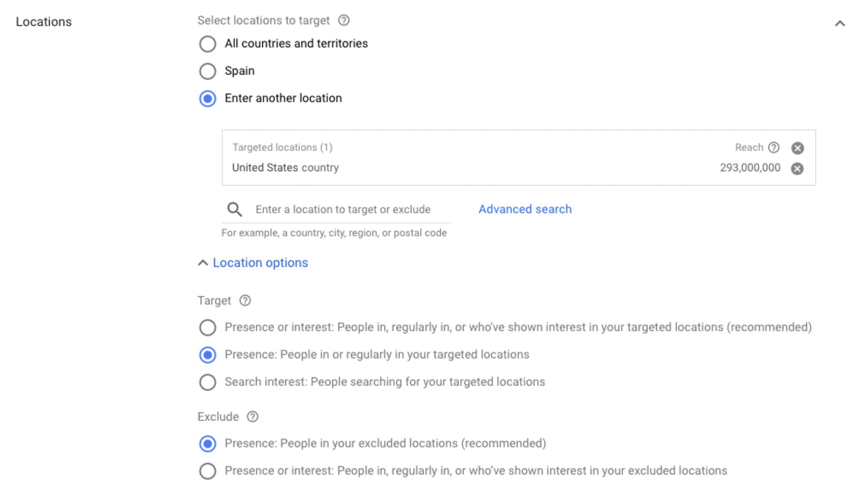Screen dimensions: 868x496
Task: Click the location search magnifier icon
Action: (x=235, y=210)
